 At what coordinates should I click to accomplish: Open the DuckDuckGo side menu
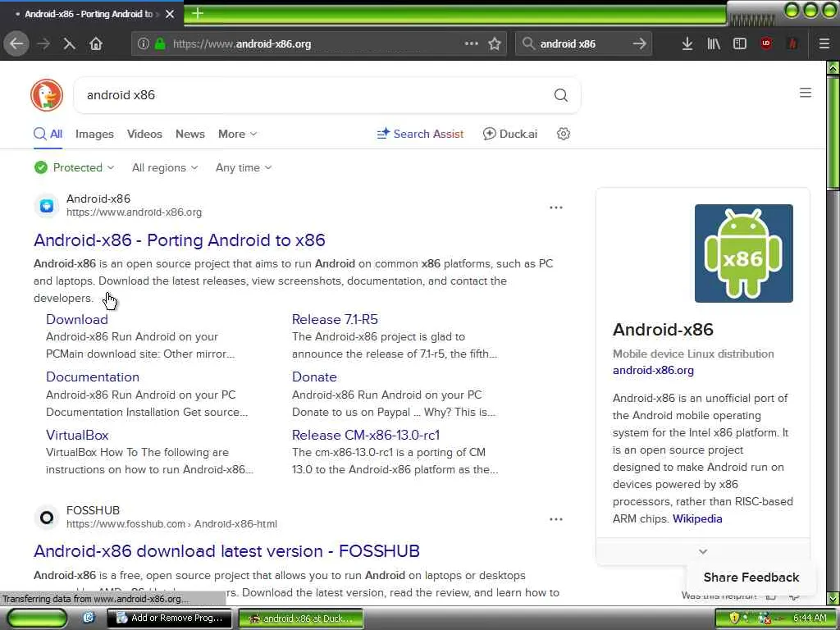point(806,93)
